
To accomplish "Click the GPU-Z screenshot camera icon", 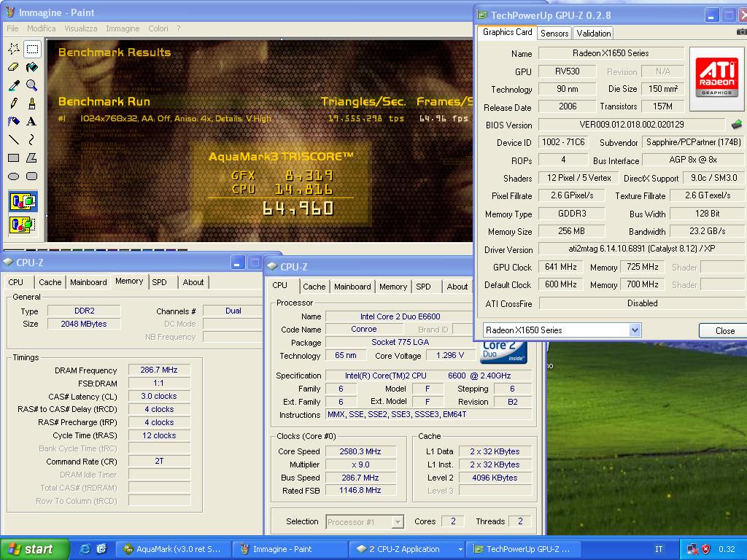I will click(741, 32).
